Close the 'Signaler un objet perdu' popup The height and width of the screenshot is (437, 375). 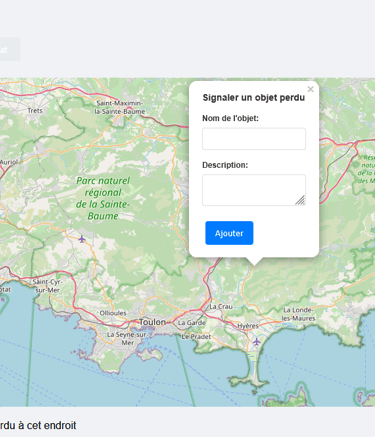pos(310,89)
